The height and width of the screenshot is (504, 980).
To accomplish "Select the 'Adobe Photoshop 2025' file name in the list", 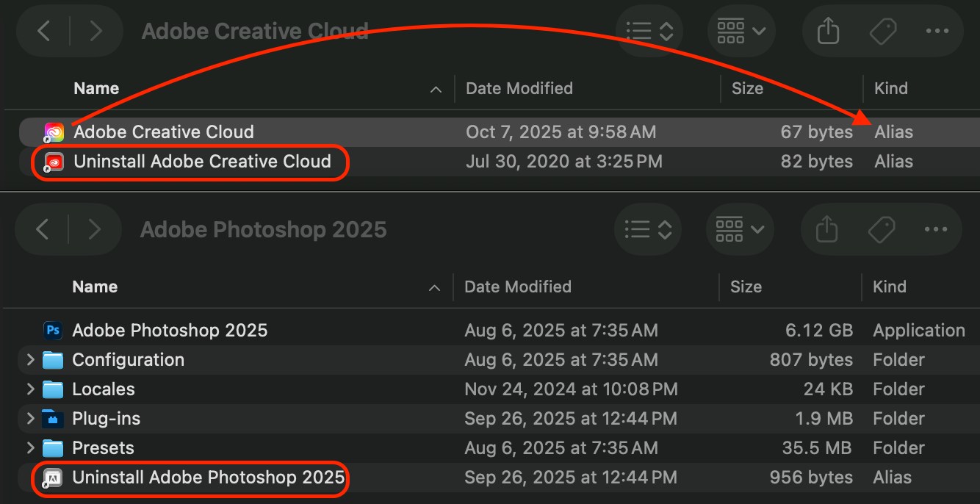I will (170, 331).
